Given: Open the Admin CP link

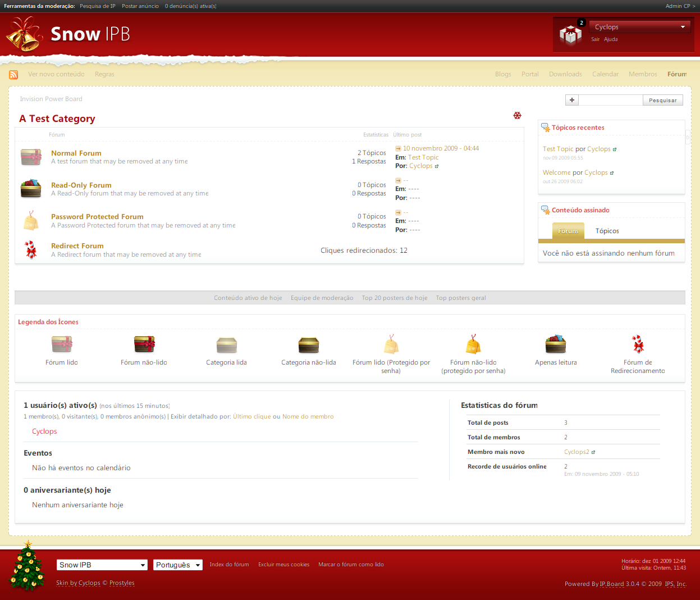Looking at the screenshot, I should click(680, 6).
